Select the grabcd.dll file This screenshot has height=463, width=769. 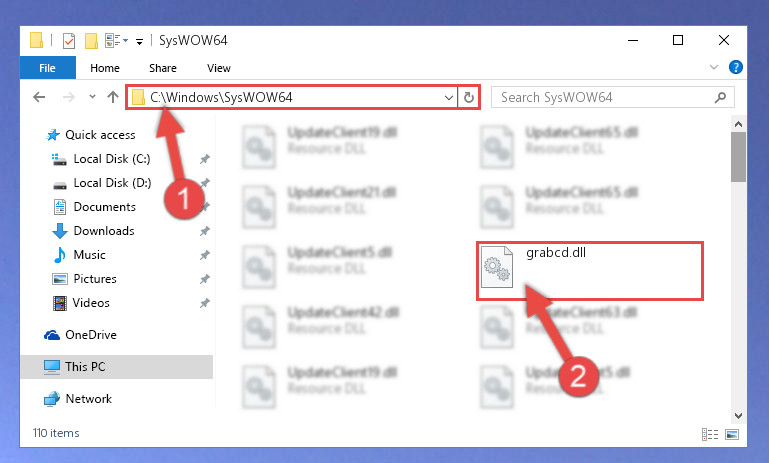[590, 271]
